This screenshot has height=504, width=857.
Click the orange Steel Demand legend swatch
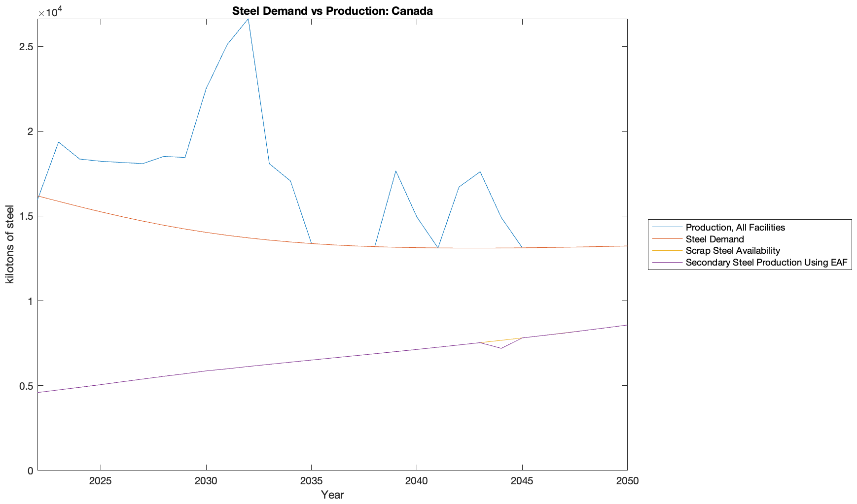667,239
